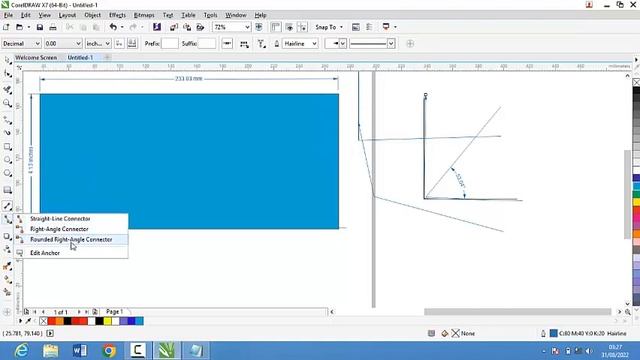Select the Crop tool in toolbox

pyautogui.click(x=7, y=89)
